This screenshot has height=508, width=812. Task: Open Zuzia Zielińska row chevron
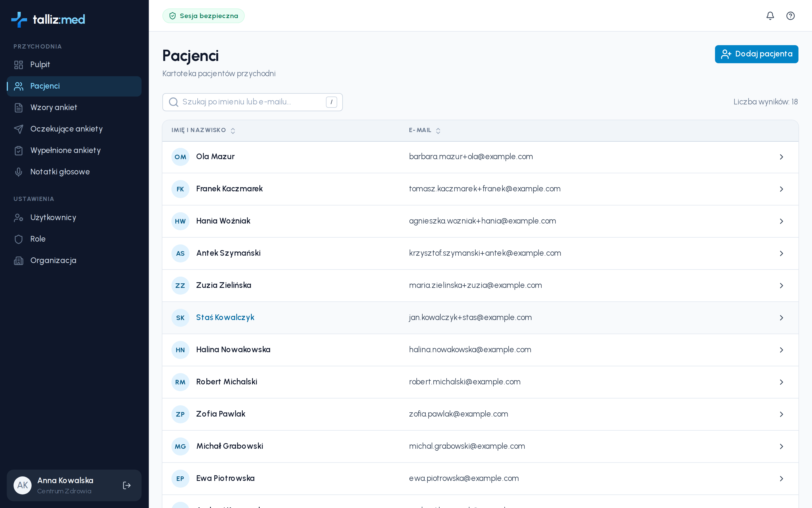tap(782, 286)
